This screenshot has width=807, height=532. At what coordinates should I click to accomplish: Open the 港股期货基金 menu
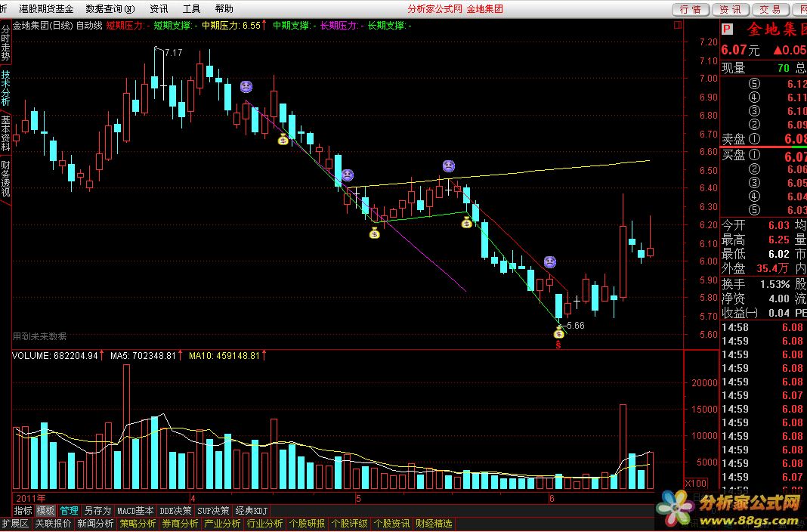click(x=46, y=9)
